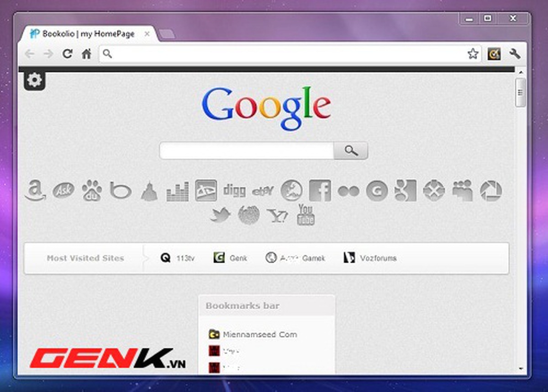Open the deviantART shortcut icon

tap(205, 190)
